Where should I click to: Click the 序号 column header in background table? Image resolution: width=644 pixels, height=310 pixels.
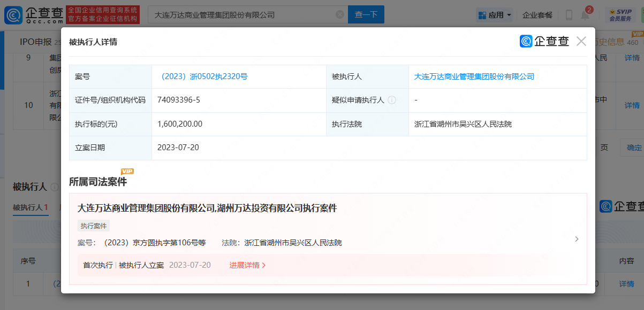pos(28,261)
